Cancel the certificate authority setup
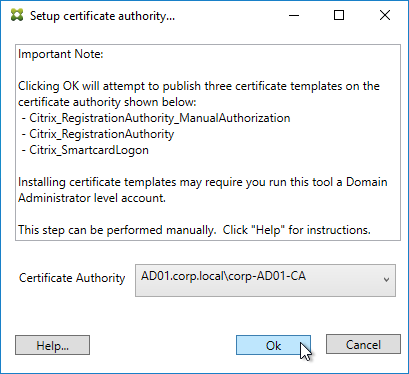Viewport: 409px width, 374px height. [x=363, y=344]
